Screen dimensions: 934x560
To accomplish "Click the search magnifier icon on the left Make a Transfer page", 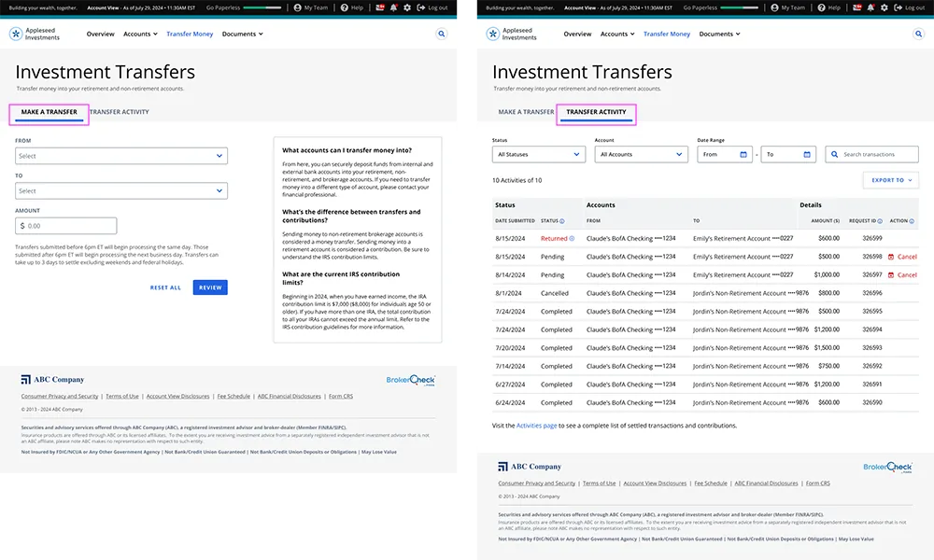I will point(442,34).
